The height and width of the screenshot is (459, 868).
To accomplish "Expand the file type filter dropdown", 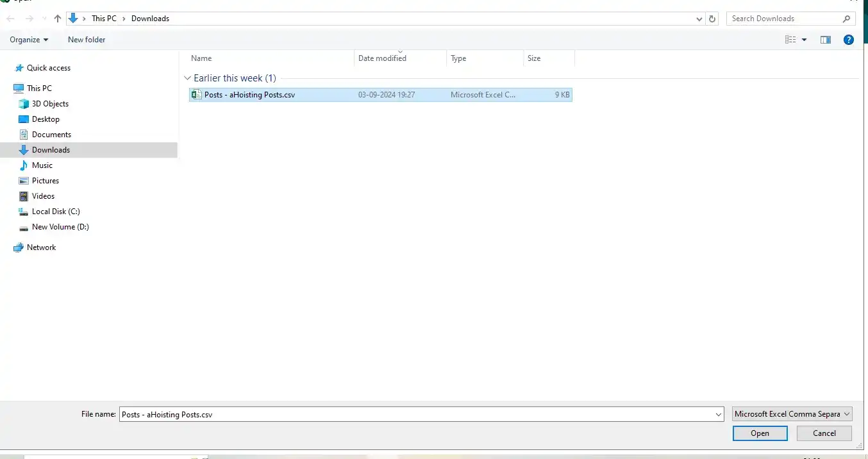I will (x=792, y=414).
